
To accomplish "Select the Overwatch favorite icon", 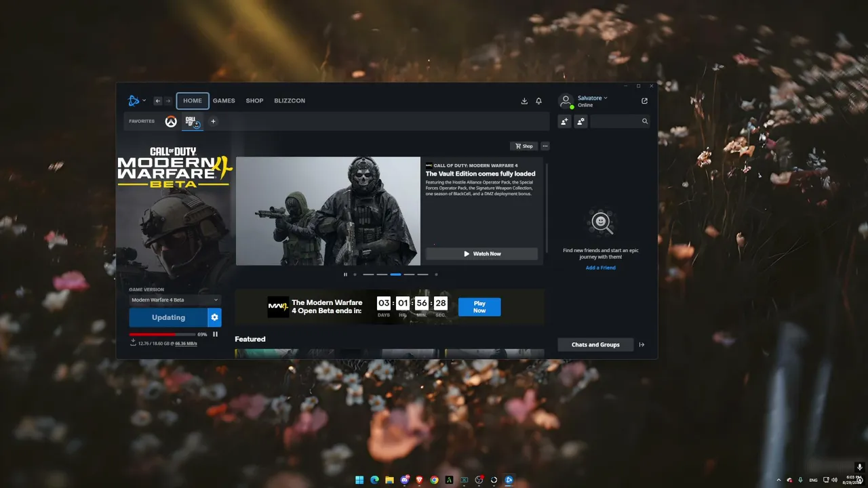I will click(x=171, y=121).
